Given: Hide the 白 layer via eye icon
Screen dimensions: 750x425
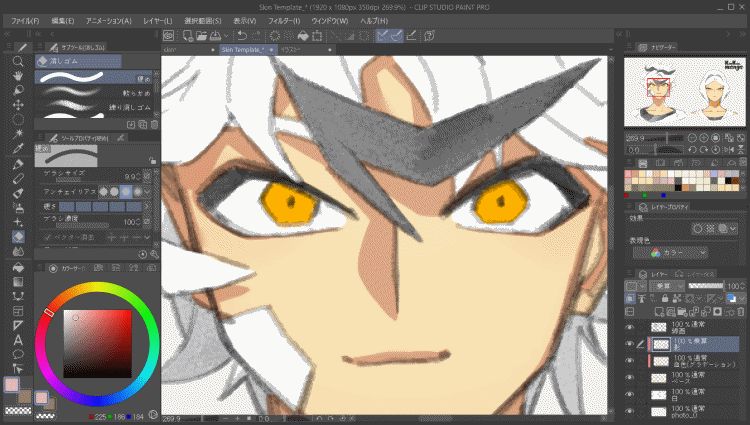Looking at the screenshot, I should [629, 394].
